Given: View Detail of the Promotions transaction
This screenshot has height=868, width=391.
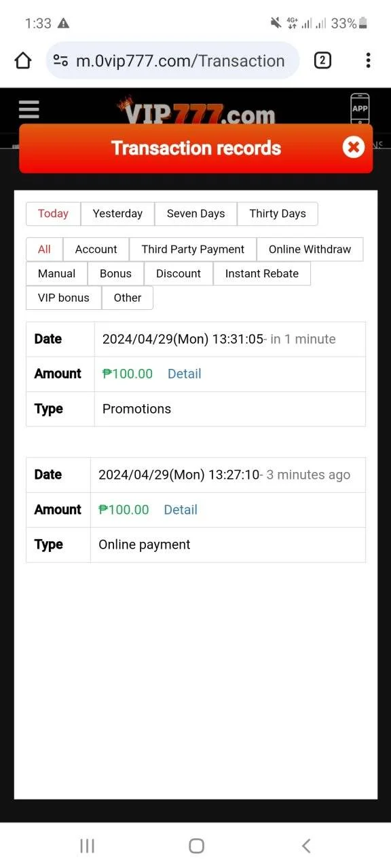Looking at the screenshot, I should pyautogui.click(x=185, y=374).
